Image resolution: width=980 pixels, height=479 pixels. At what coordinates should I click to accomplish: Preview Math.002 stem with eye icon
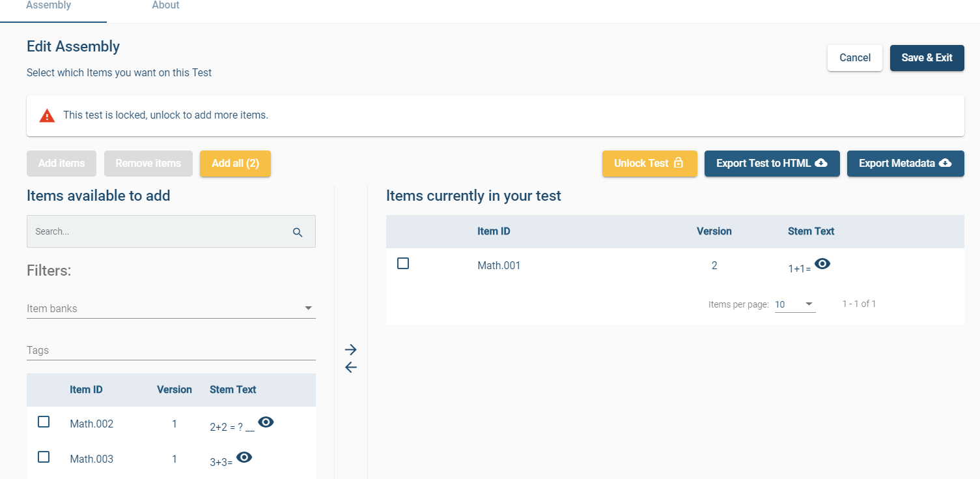[266, 422]
